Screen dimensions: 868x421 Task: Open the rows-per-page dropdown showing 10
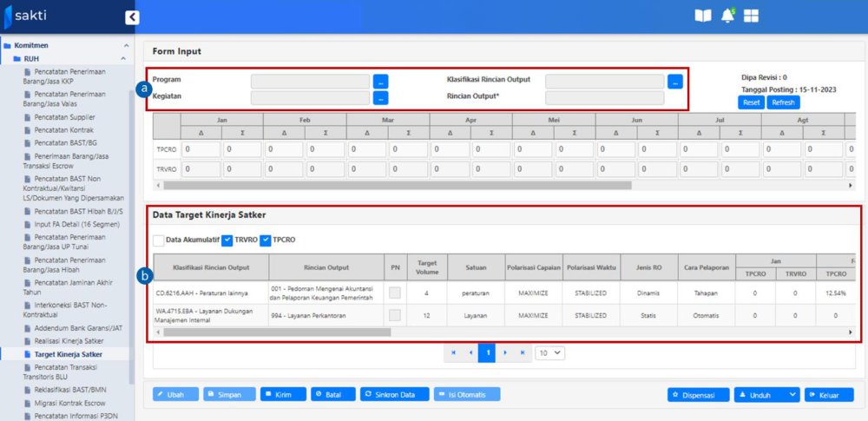549,353
